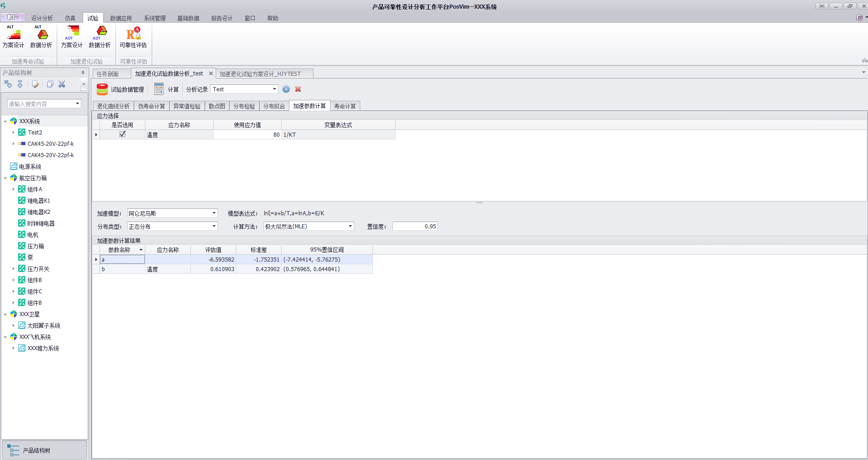Pin the 产品结构树 panel
This screenshot has width=868, height=460.
[83, 73]
